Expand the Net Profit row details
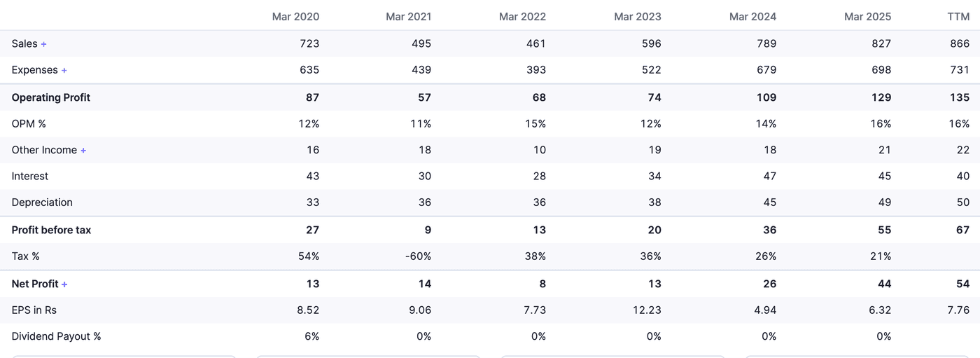 [64, 284]
